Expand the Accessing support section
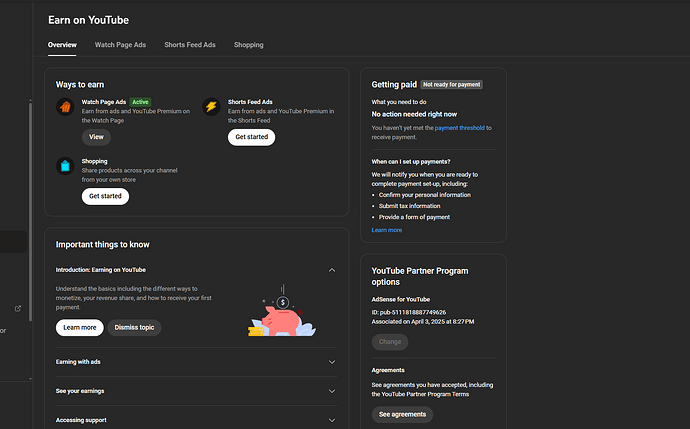Viewport: 690px width, 429px height. click(332, 420)
